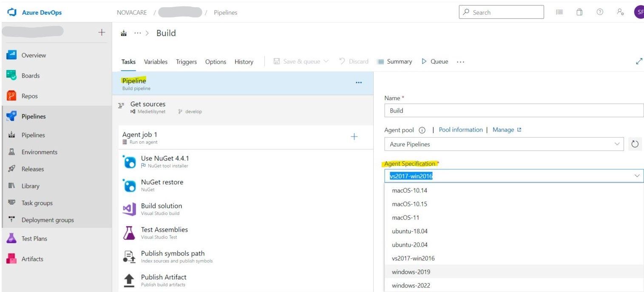
Task: Collapse the Agent Specification dropdown chevron
Action: [637, 176]
